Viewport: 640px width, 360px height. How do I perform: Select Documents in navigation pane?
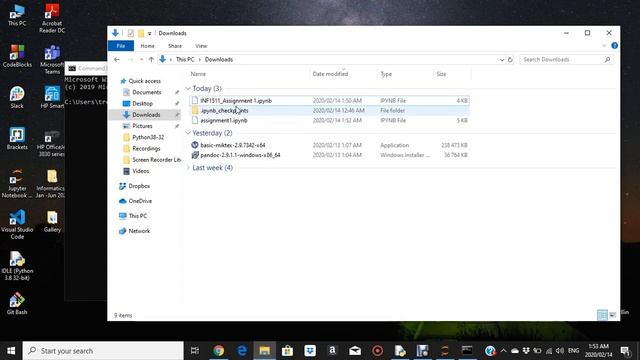click(147, 92)
